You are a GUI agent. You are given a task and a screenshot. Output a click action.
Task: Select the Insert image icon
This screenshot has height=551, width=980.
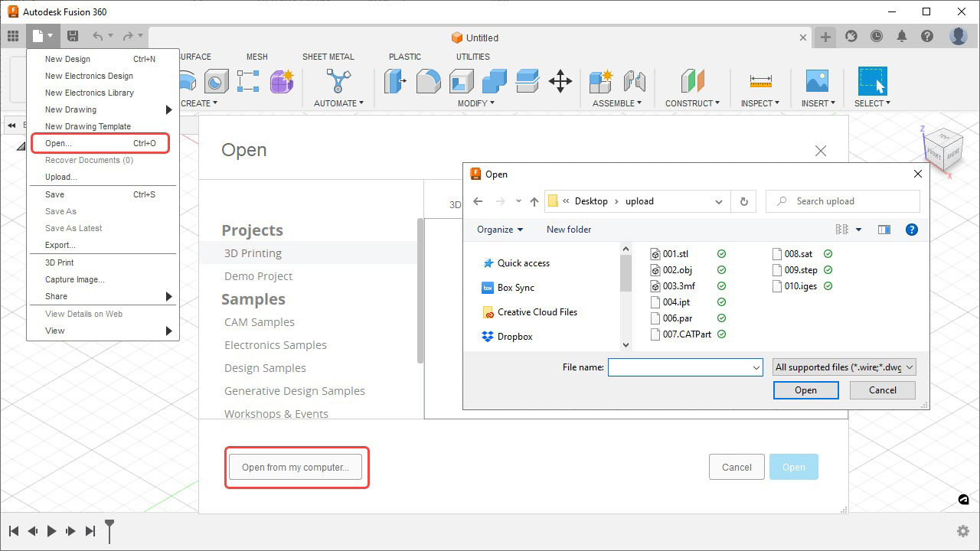coord(817,81)
